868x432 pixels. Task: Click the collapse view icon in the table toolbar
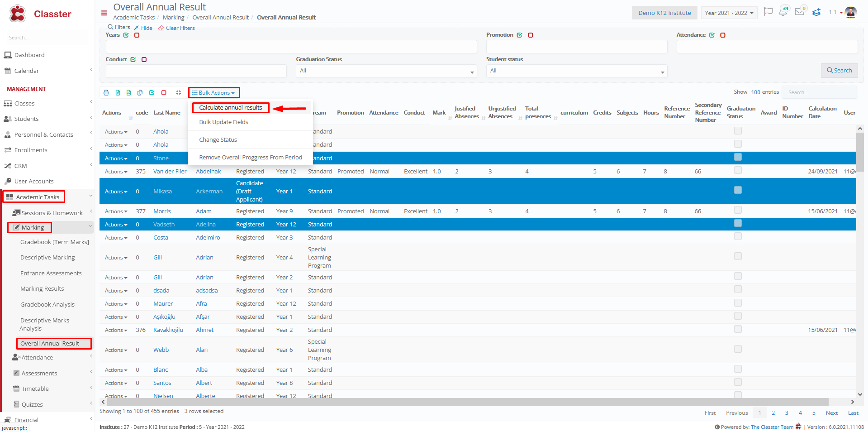pyautogui.click(x=178, y=93)
